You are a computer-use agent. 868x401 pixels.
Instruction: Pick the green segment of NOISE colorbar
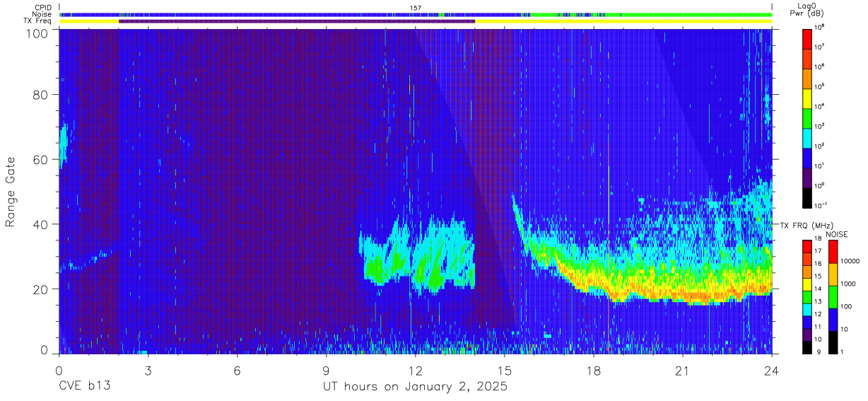(x=833, y=297)
